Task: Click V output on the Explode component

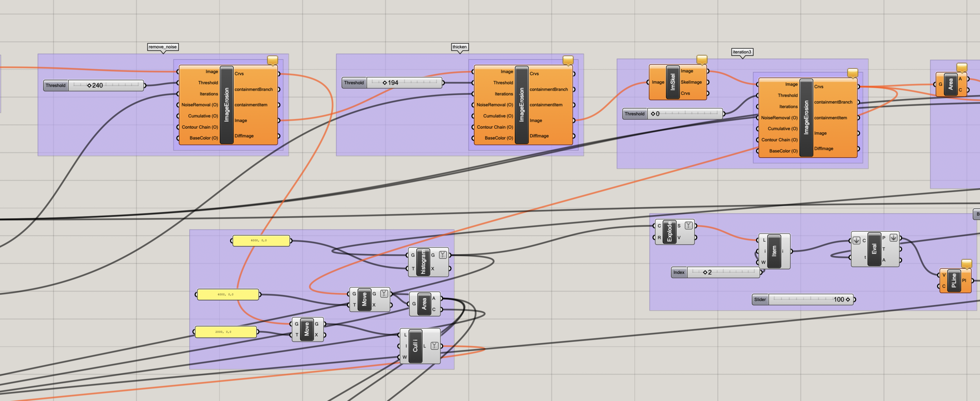Action: point(679,237)
